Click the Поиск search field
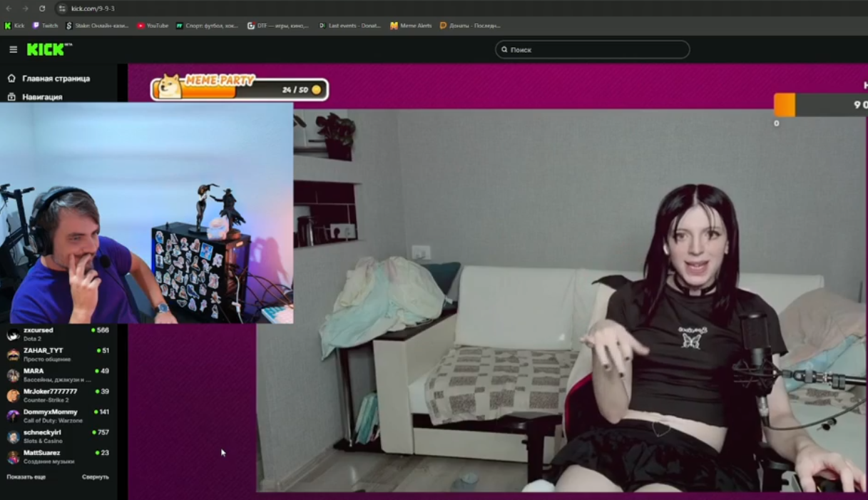Image resolution: width=868 pixels, height=500 pixels. pos(592,50)
